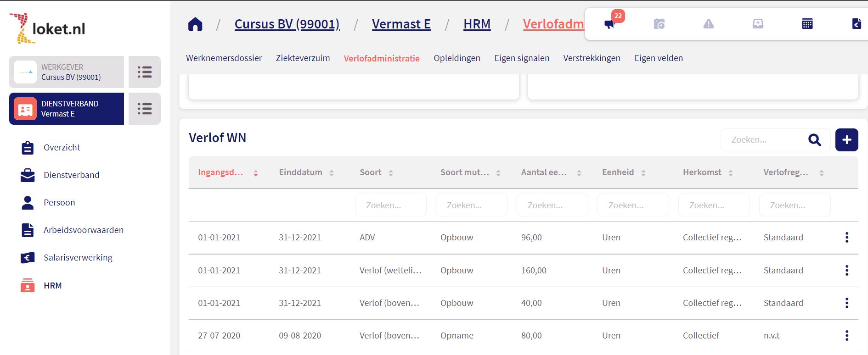Click the magnifier search icon in Verlof WN
The height and width of the screenshot is (355, 868).
coord(814,140)
